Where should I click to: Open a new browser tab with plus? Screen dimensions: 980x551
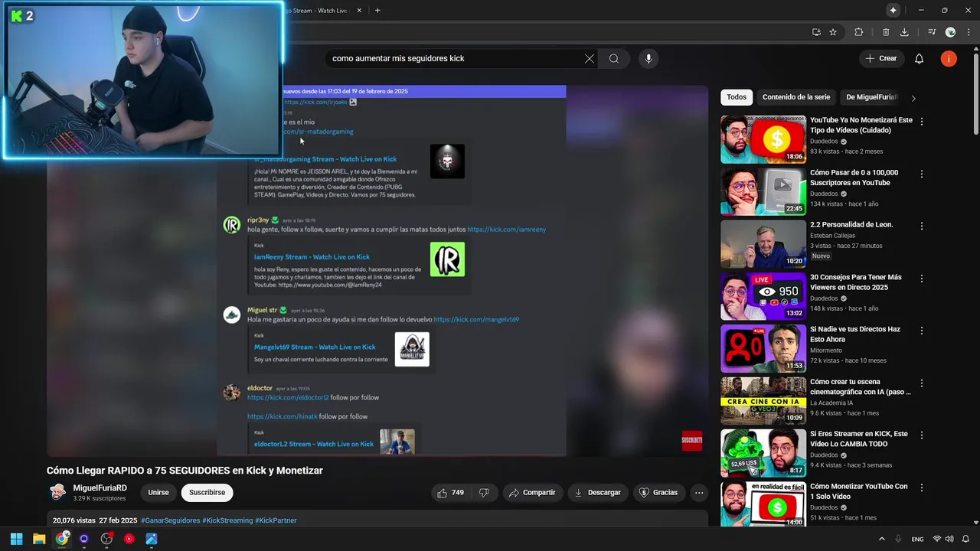tap(377, 10)
